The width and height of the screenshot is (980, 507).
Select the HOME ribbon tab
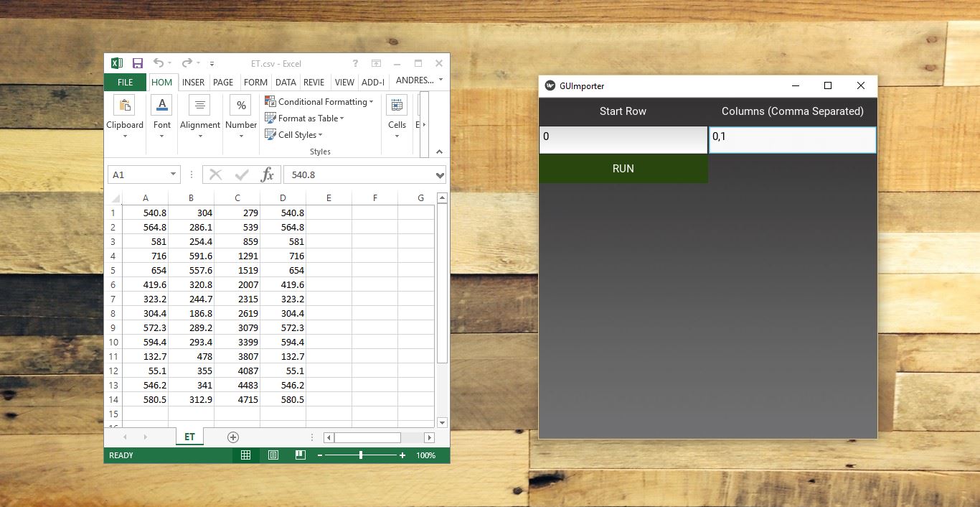(x=162, y=82)
